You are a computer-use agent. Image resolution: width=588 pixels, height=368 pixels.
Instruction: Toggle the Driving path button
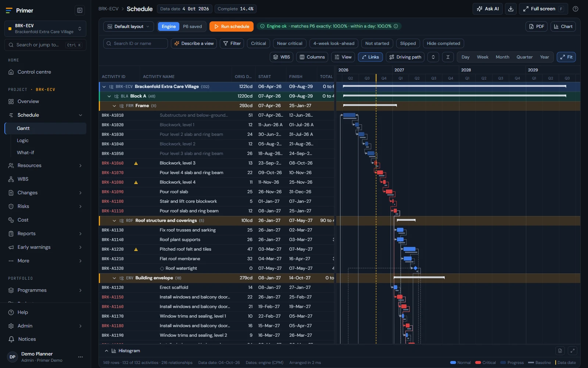pyautogui.click(x=405, y=57)
